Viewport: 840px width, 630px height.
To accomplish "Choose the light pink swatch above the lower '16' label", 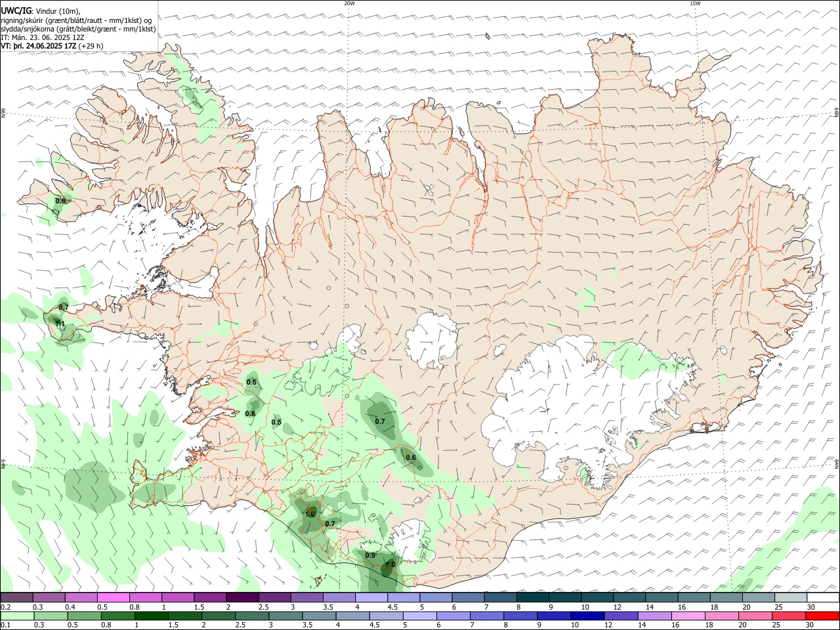I will 687,616.
